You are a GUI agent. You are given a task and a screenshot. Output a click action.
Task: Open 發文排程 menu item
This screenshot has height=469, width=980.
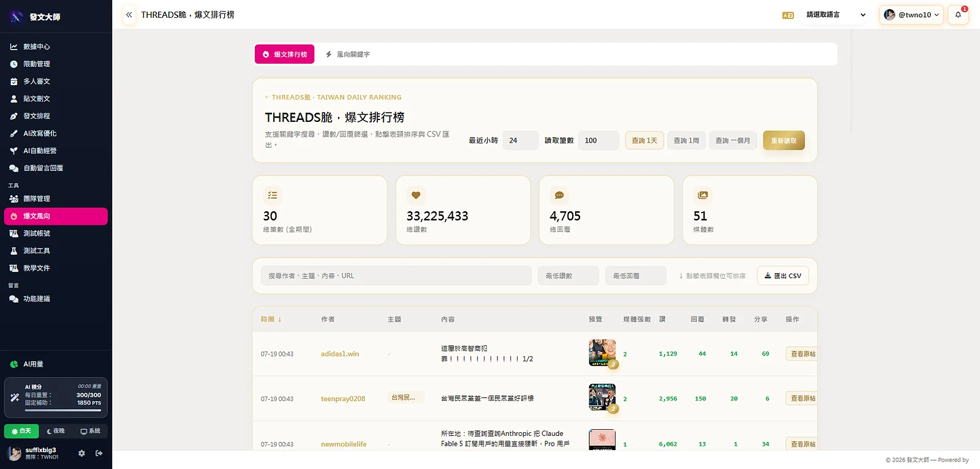point(56,116)
